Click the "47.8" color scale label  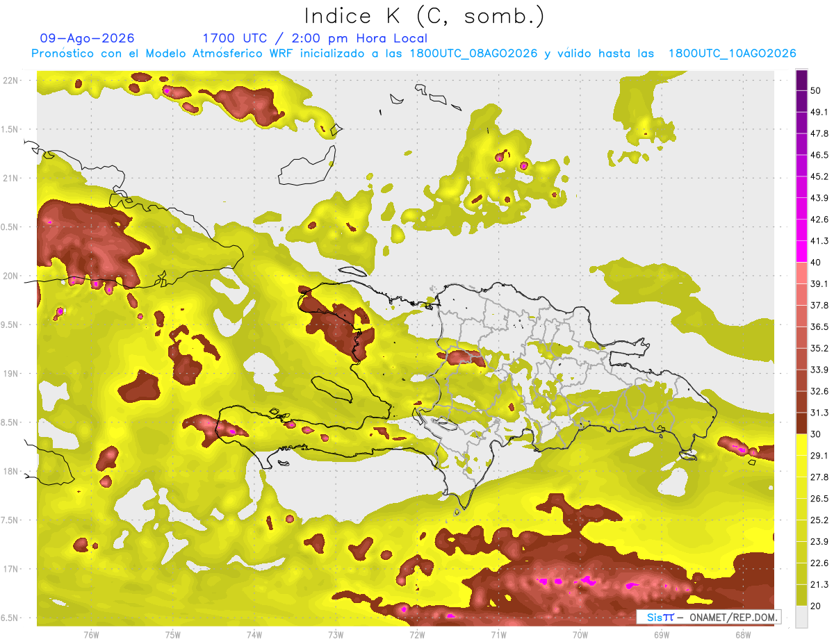tap(819, 133)
